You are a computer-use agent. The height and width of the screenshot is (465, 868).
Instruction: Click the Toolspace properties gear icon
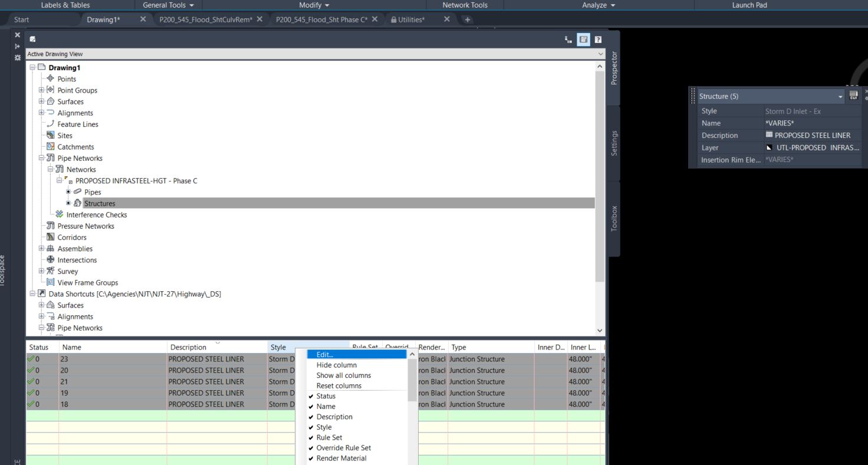[17, 58]
